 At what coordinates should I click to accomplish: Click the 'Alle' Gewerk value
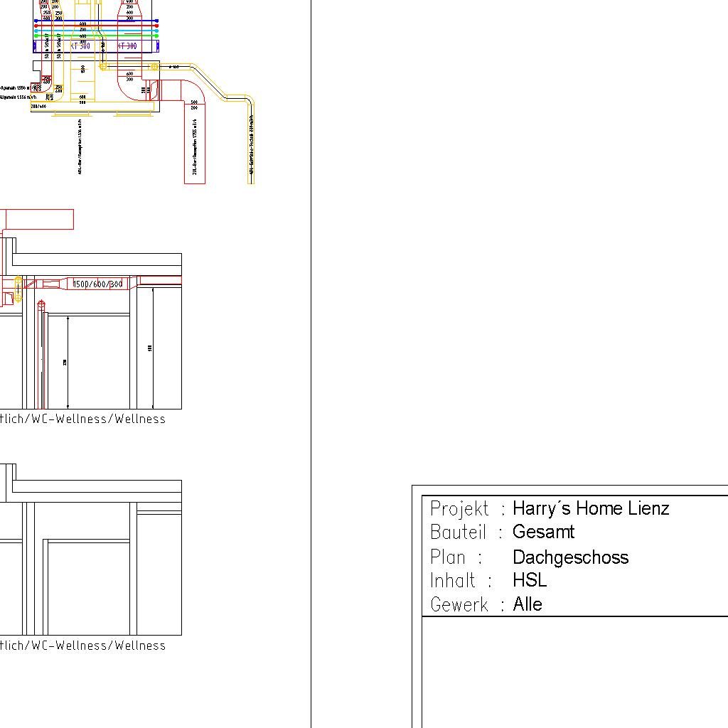pos(528,604)
